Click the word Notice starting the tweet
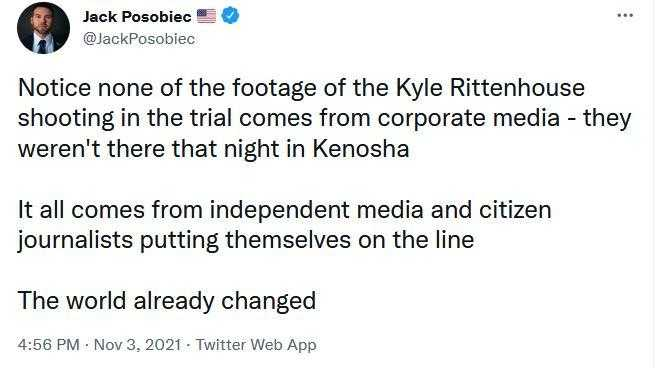Viewport: 657px width, 368px height. pos(54,88)
